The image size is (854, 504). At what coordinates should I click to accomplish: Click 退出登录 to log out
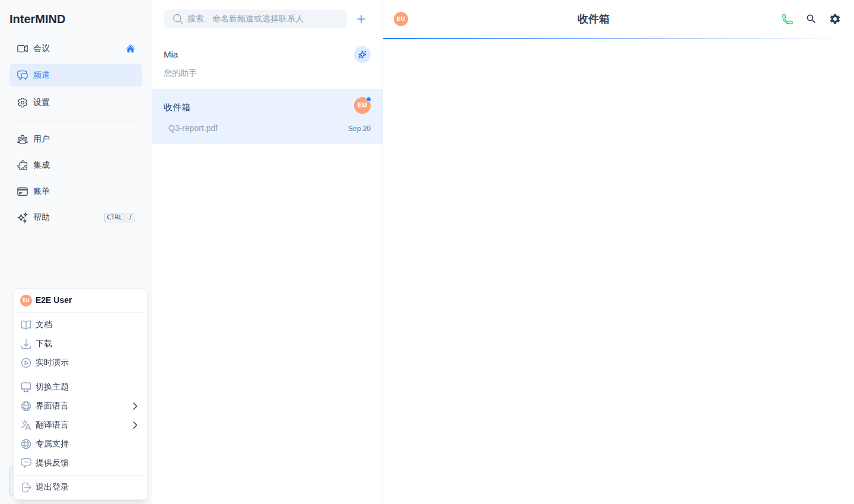[81, 487]
